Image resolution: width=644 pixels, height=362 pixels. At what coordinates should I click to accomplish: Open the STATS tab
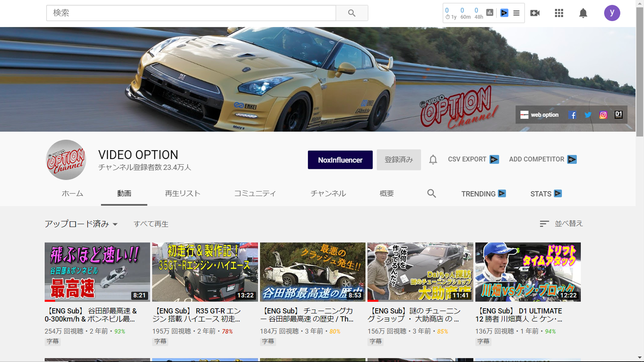tap(546, 194)
